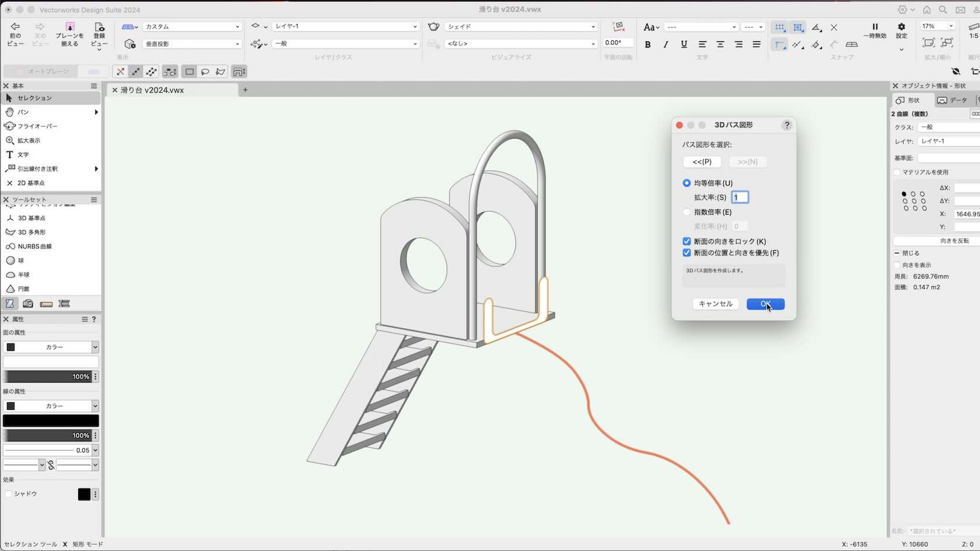Toggle the snap to grid icon
This screenshot has height=551, width=980.
click(x=779, y=27)
